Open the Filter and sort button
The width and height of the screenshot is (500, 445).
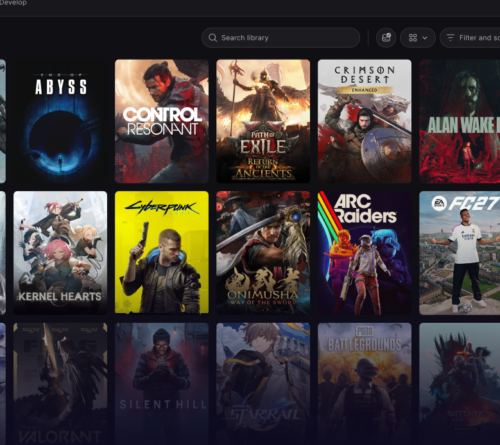[470, 38]
